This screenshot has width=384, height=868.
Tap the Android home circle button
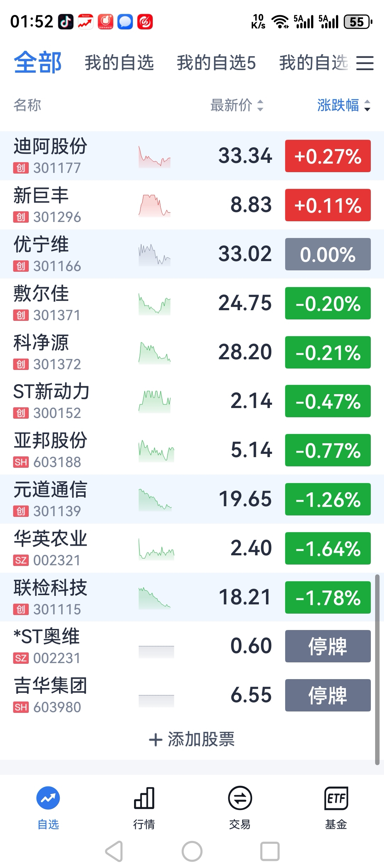pos(192,851)
